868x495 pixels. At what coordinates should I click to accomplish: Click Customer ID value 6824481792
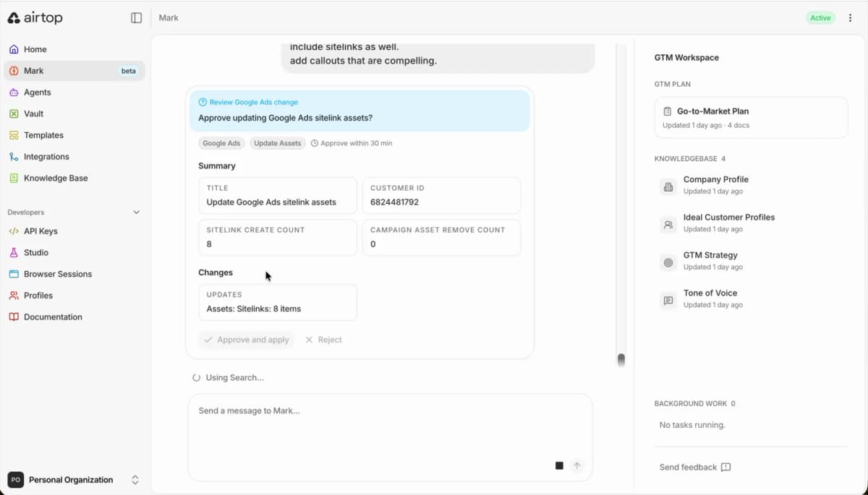pyautogui.click(x=394, y=202)
